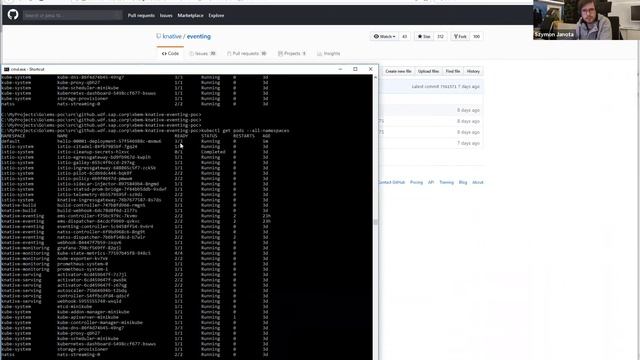Click the knative-ingressgateway pod name
Viewport: 640px width, 360px height.
point(109,200)
